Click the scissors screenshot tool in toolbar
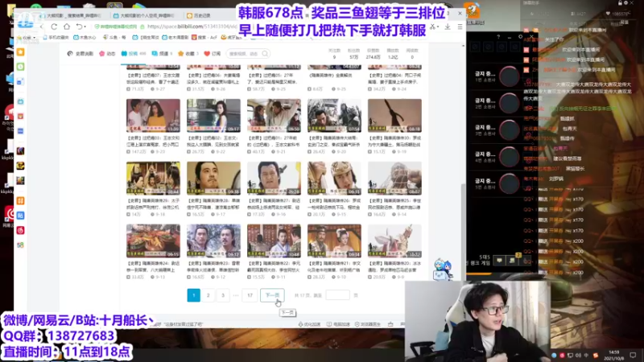 coord(433,27)
